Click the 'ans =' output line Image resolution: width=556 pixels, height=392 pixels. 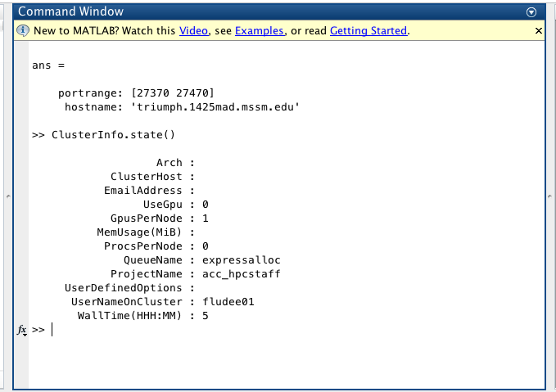(48, 65)
